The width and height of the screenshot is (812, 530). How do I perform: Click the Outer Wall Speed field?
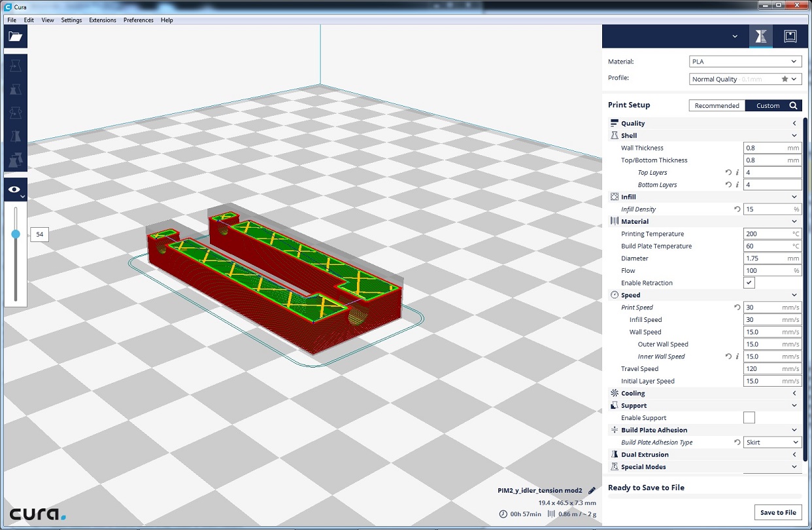pos(772,344)
